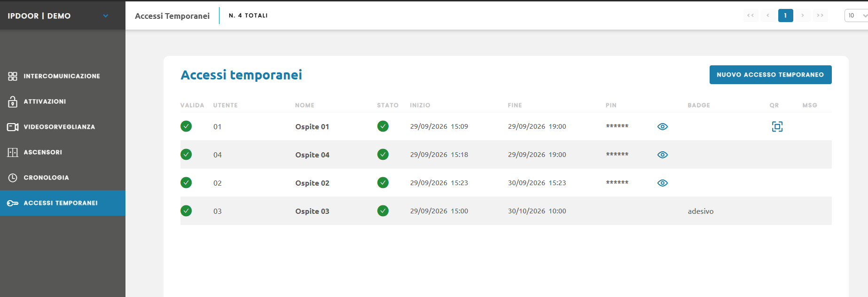Open the Videosorveglianza section

(63, 127)
